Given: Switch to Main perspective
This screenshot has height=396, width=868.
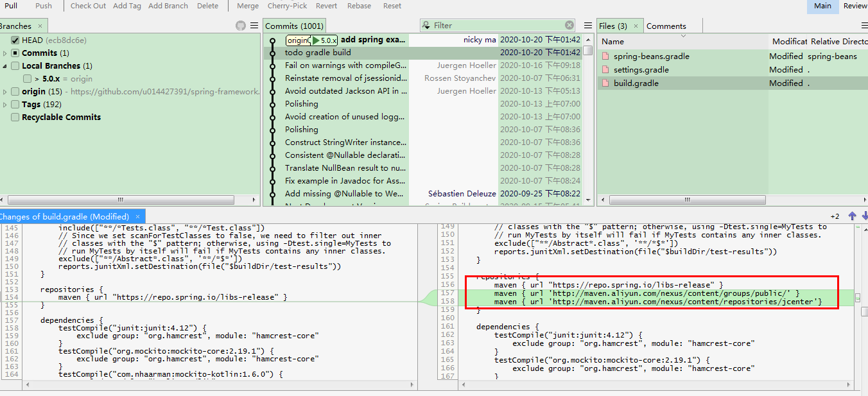Looking at the screenshot, I should tap(822, 6).
